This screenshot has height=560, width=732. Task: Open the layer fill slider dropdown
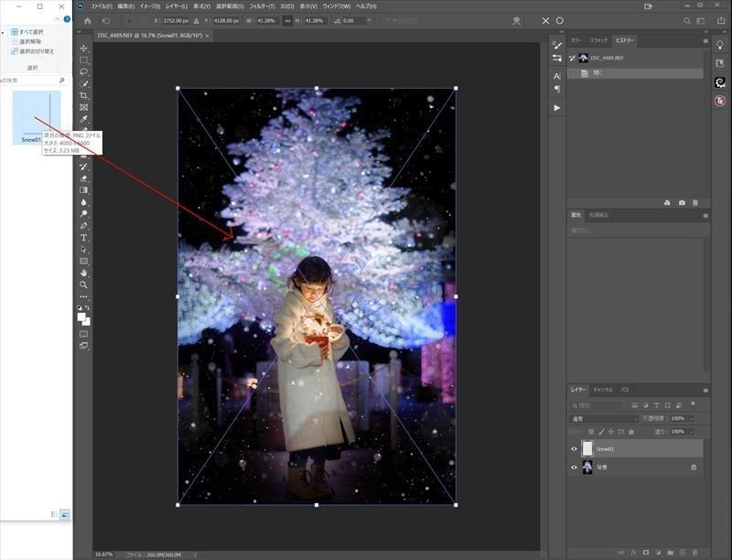692,432
